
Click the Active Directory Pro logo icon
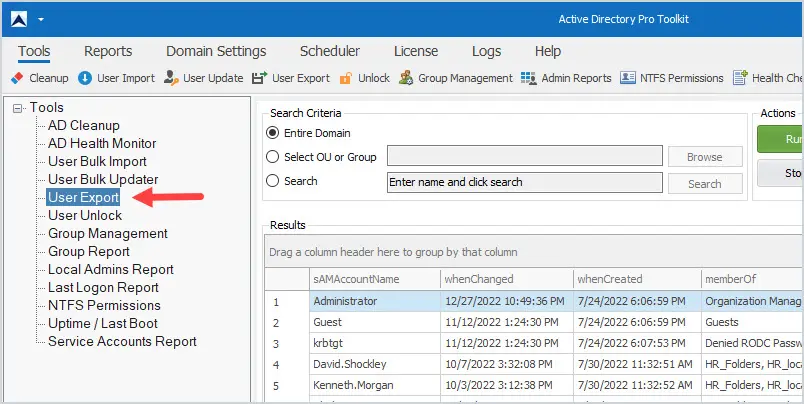point(19,19)
